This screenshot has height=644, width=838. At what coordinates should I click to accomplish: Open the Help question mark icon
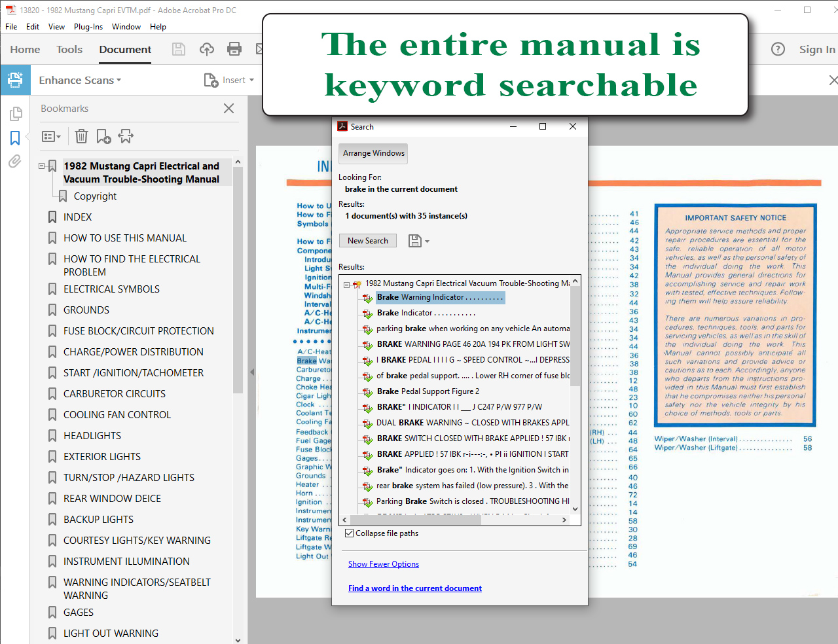click(x=778, y=49)
